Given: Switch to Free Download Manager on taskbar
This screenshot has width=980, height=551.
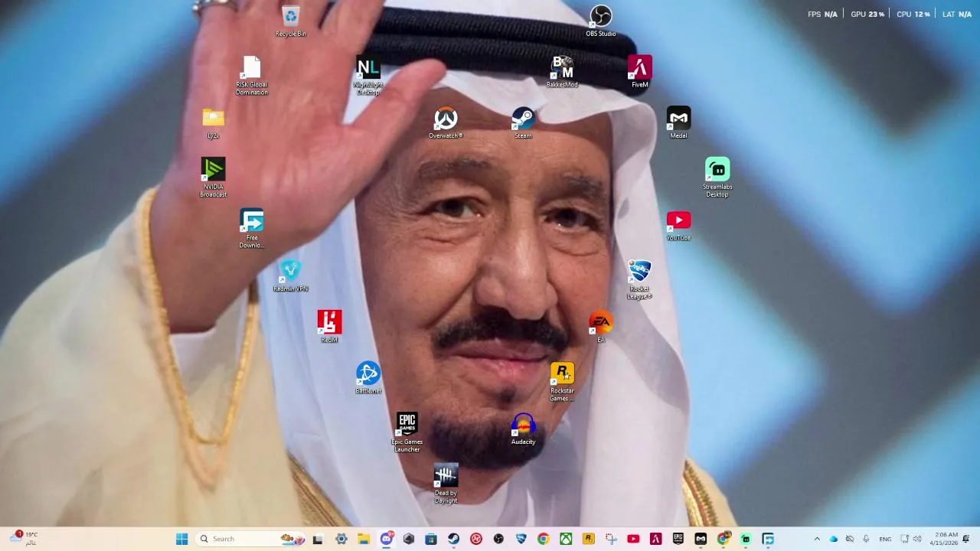Looking at the screenshot, I should [768, 539].
